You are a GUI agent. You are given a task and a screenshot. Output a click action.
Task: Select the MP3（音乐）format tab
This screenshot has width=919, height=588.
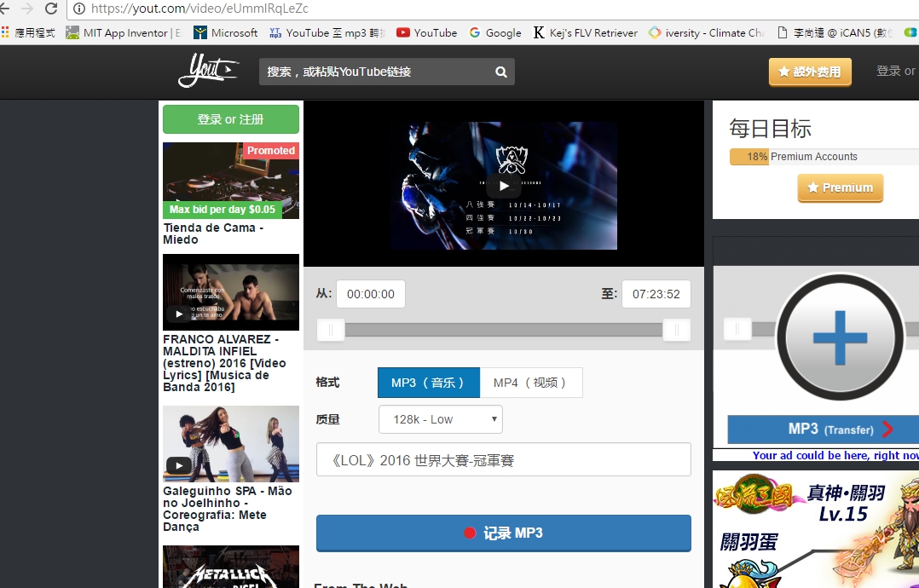point(429,383)
